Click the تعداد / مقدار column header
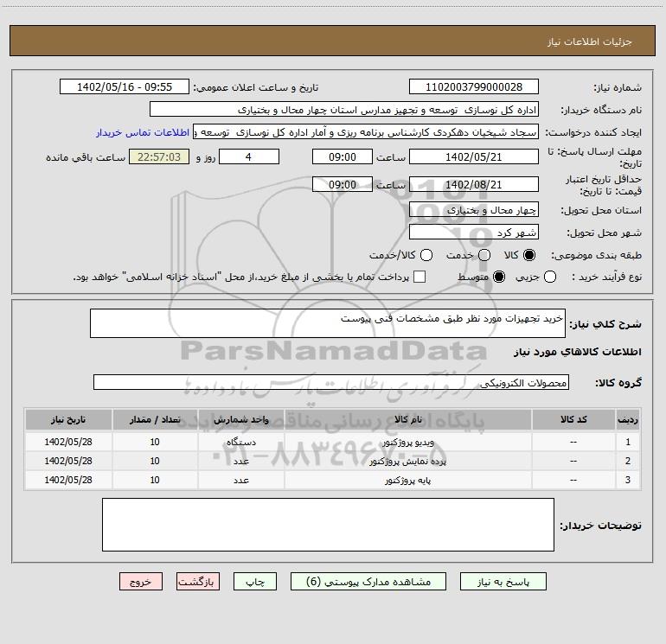This screenshot has height=644, width=666. 155,420
